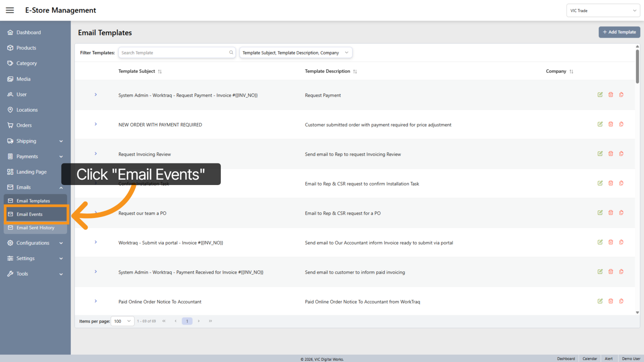Sort by Template Subject column

[x=160, y=72]
